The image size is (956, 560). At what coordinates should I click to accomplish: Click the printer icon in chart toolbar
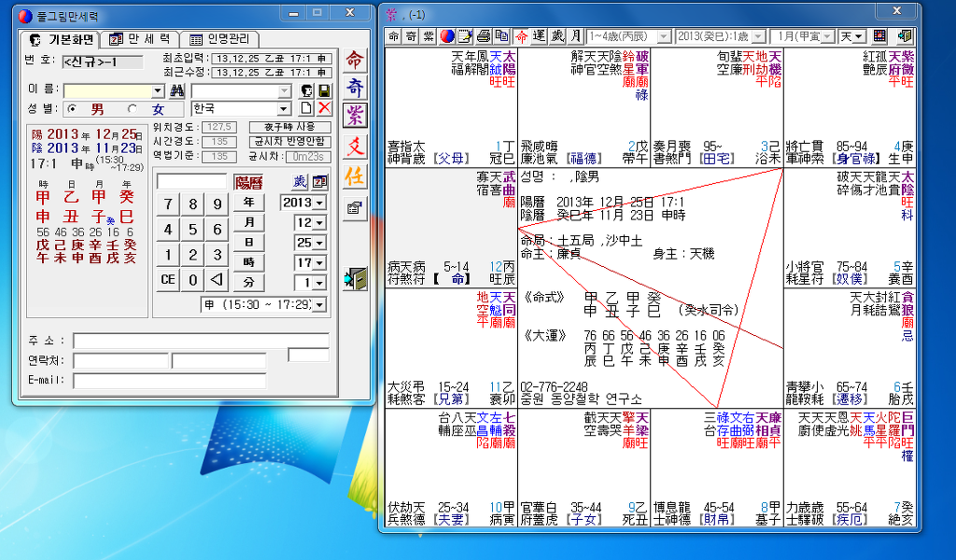(484, 36)
